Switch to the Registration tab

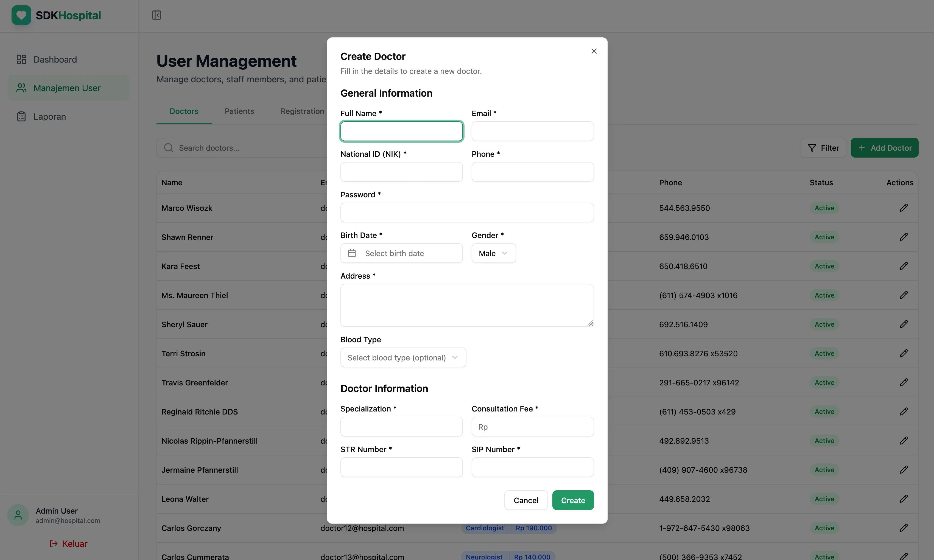[x=302, y=111]
